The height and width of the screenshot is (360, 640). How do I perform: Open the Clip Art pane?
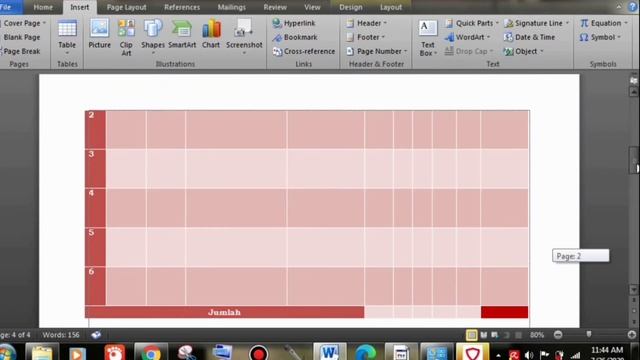[126, 38]
